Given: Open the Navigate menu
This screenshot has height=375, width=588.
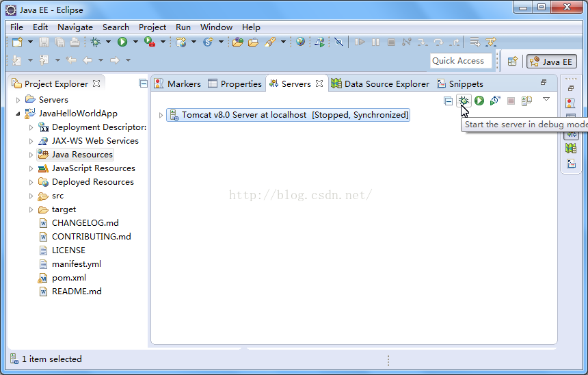Looking at the screenshot, I should click(75, 27).
